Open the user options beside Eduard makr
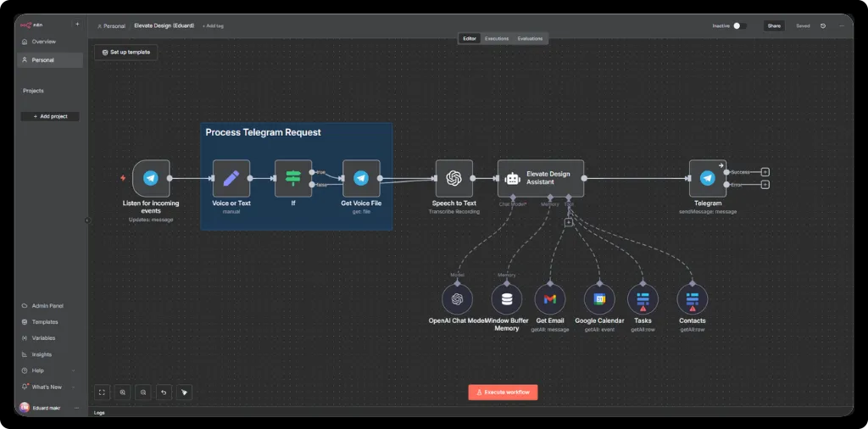This screenshot has width=868, height=429. point(76,408)
